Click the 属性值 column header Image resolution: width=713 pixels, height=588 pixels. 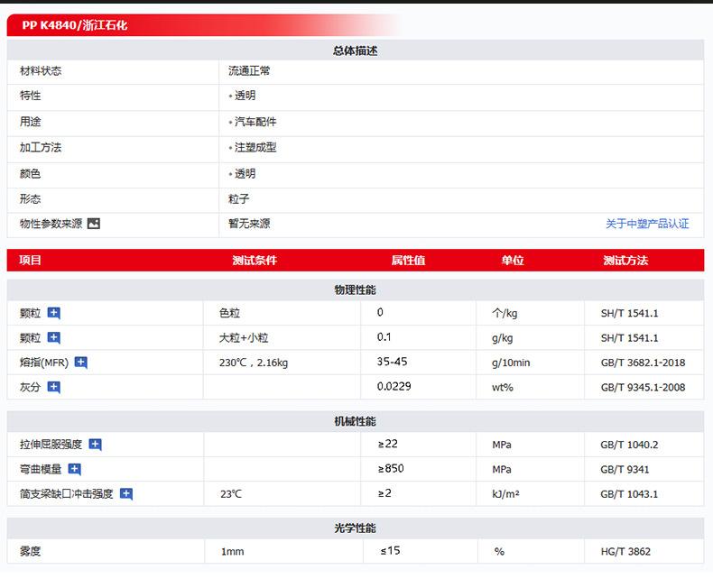coord(408,261)
